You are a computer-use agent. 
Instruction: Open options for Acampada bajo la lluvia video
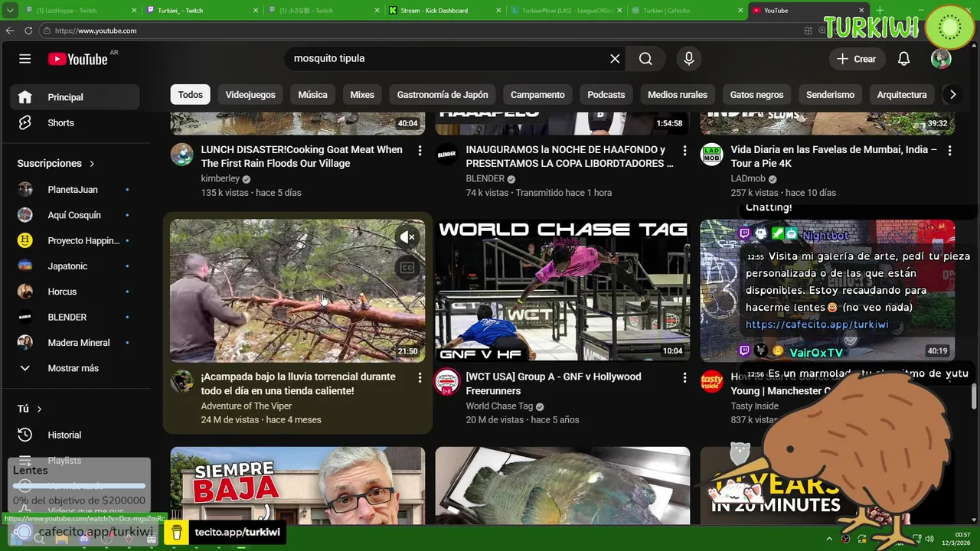420,378
